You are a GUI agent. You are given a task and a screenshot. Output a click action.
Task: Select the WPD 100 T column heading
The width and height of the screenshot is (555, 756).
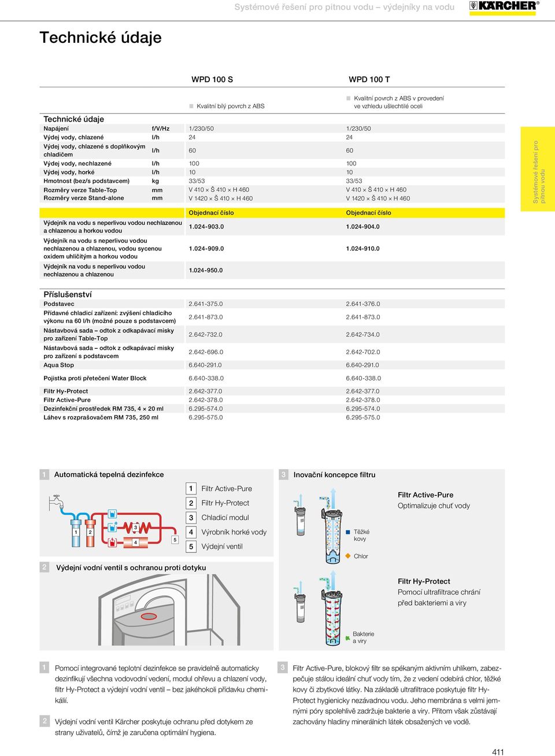369,79
